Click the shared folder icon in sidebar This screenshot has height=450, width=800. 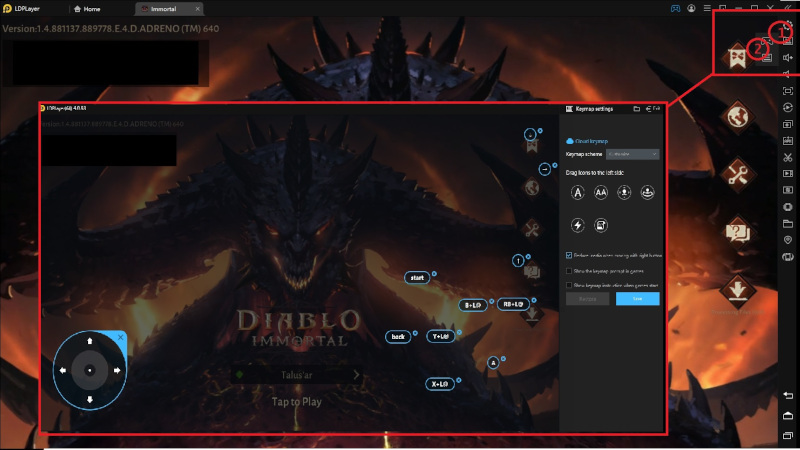coord(788,223)
